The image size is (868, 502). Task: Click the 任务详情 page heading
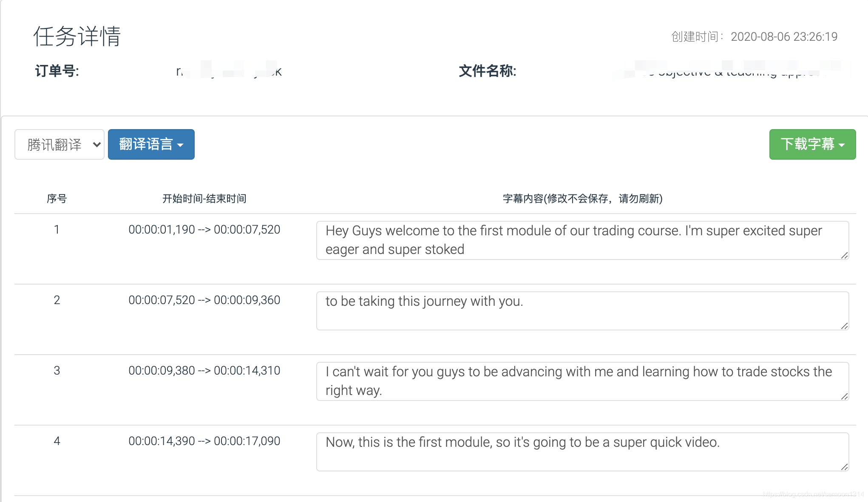pyautogui.click(x=77, y=37)
